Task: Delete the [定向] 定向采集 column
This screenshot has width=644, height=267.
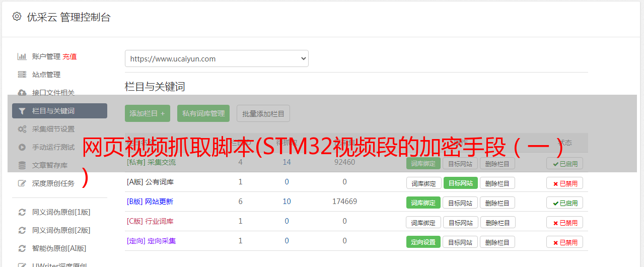Action: [497, 242]
